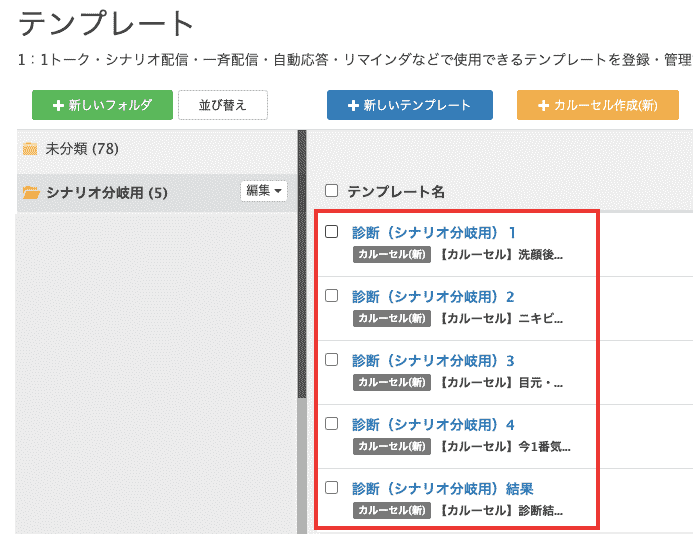Open the 編集 dropdown for the folder
Viewport: 693px width, 534px height.
tap(264, 191)
